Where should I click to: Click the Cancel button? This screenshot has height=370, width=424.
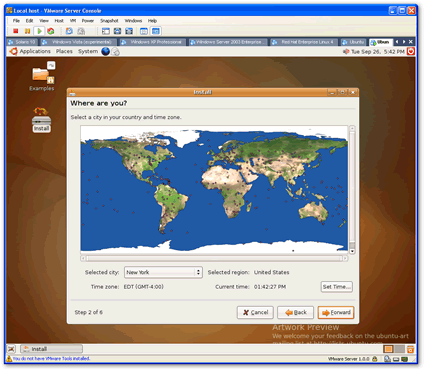pos(255,312)
